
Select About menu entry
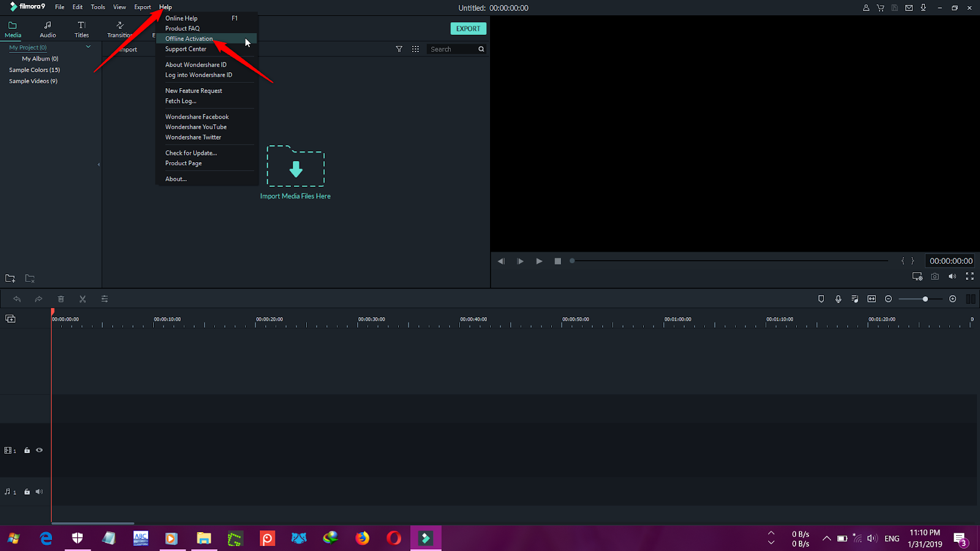[x=206, y=179]
